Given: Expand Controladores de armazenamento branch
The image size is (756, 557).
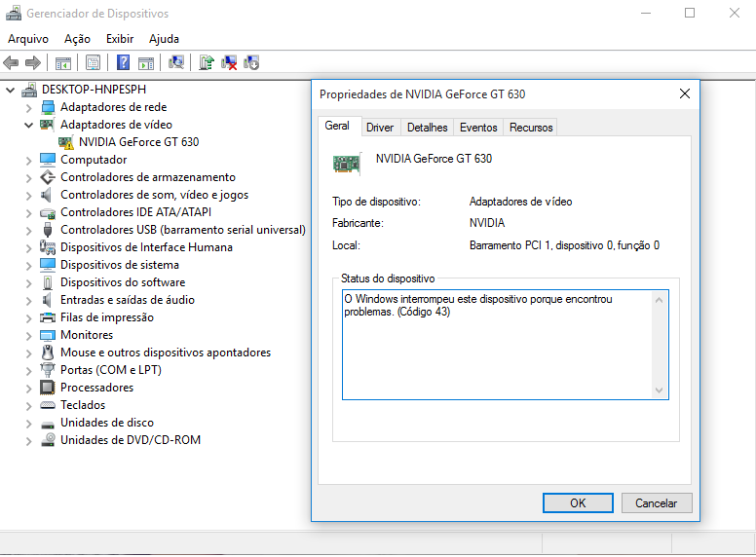Looking at the screenshot, I should coord(28,178).
